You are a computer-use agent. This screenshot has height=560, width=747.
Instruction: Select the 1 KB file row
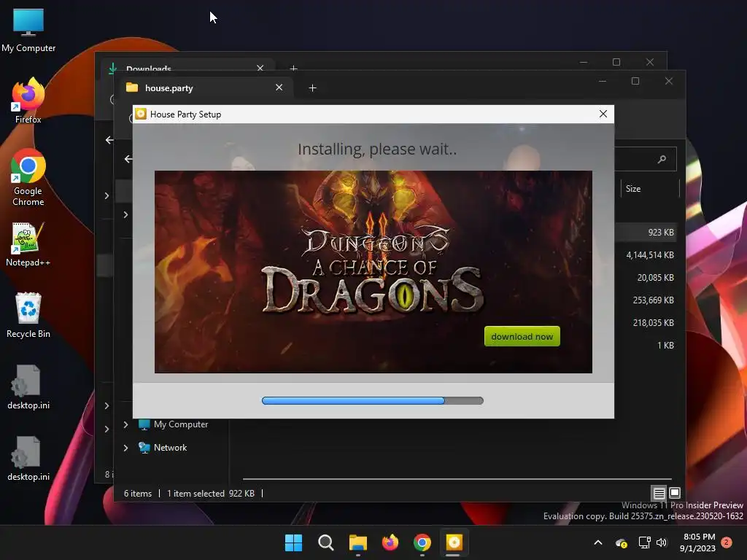coord(646,345)
